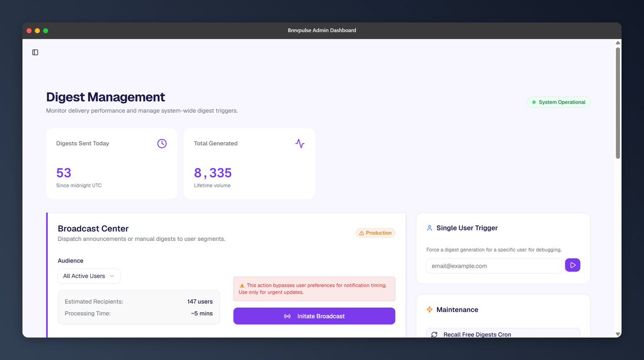Click the Lifetime volume caption
This screenshot has width=644, height=360.
pos(213,186)
